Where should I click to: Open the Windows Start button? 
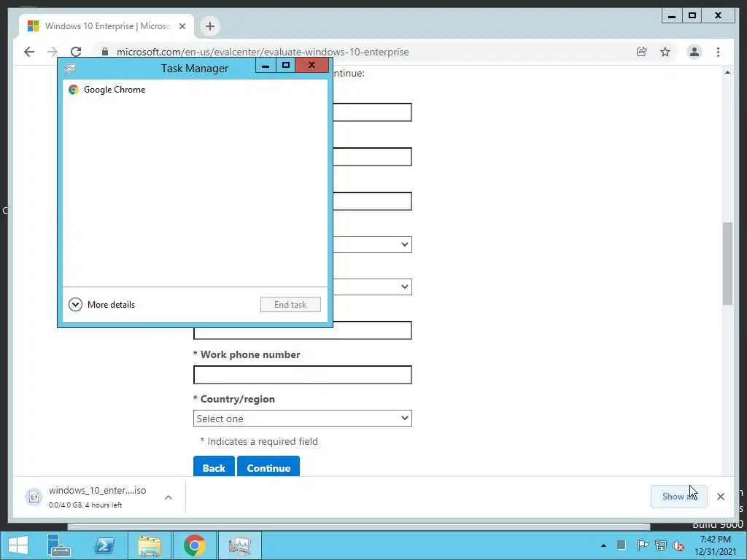coord(18,545)
